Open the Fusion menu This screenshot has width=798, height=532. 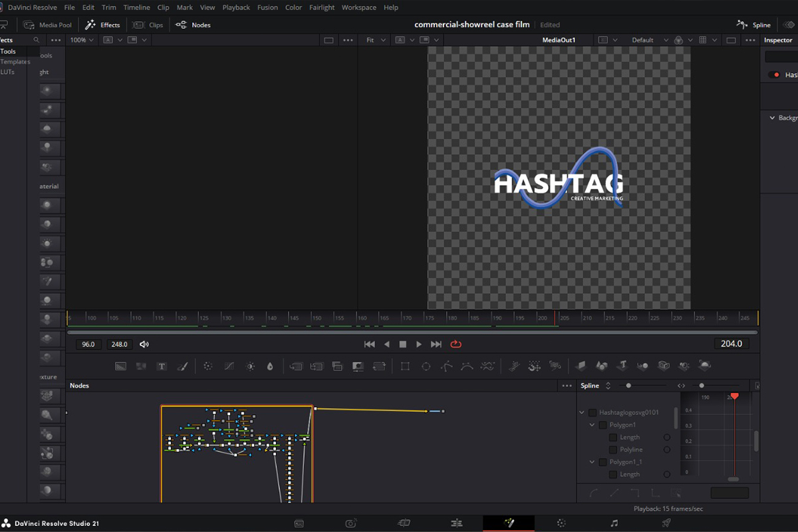(x=267, y=7)
